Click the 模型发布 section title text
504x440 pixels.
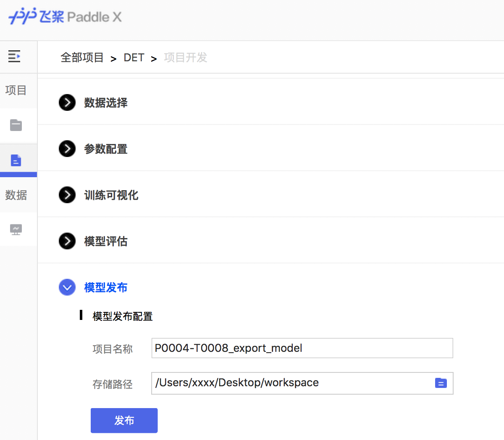(x=106, y=288)
